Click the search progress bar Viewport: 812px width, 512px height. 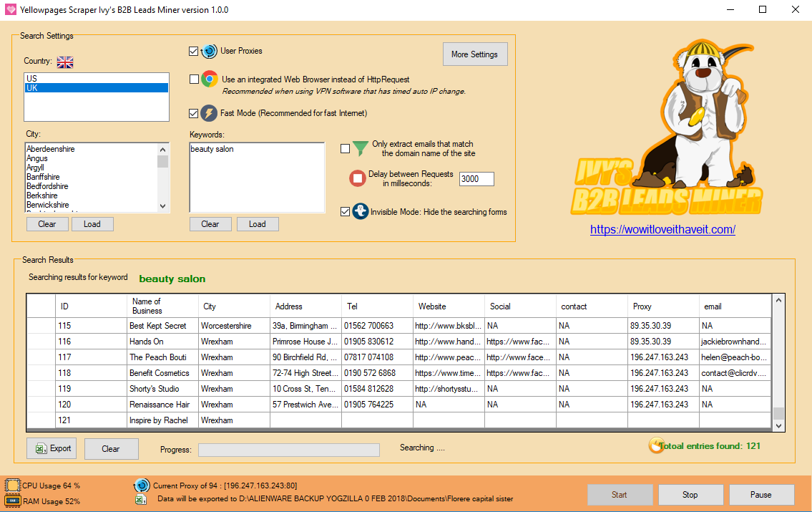(289, 450)
